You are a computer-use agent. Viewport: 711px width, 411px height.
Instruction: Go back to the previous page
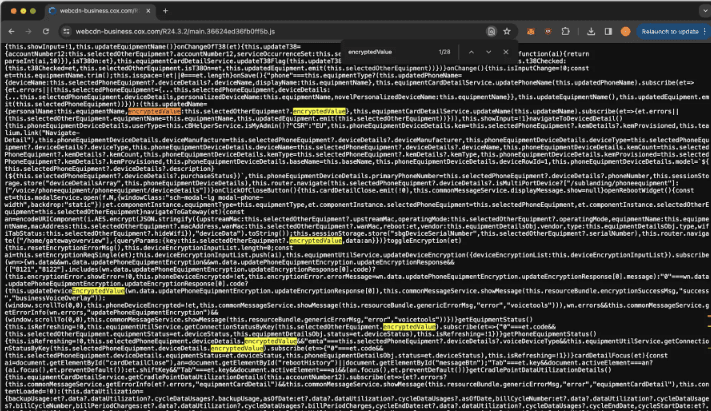[x=11, y=31]
